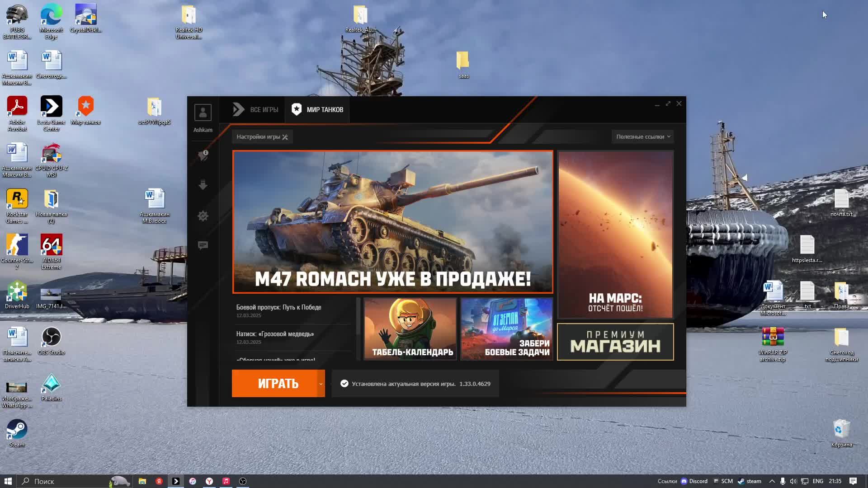Open Настройки игры settings button
868x488 pixels.
click(262, 136)
